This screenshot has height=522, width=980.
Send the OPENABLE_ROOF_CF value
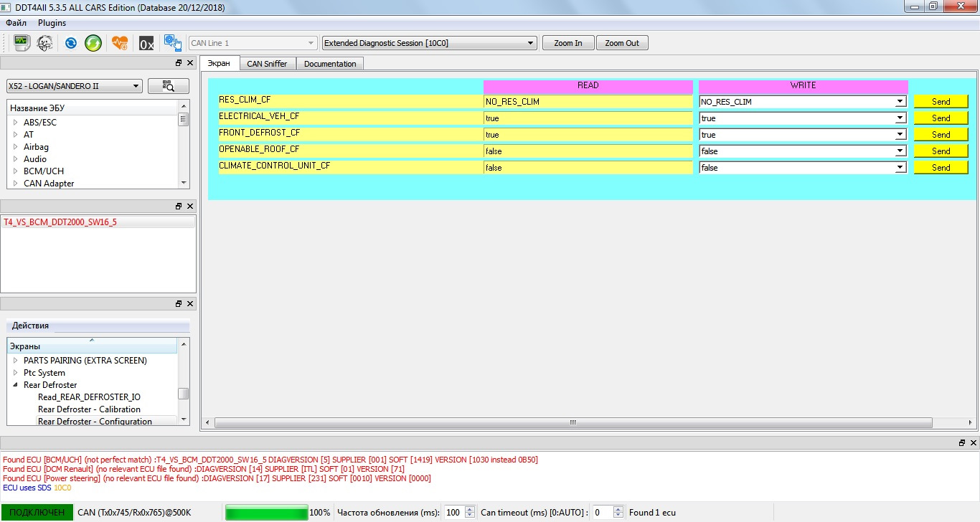click(x=941, y=151)
